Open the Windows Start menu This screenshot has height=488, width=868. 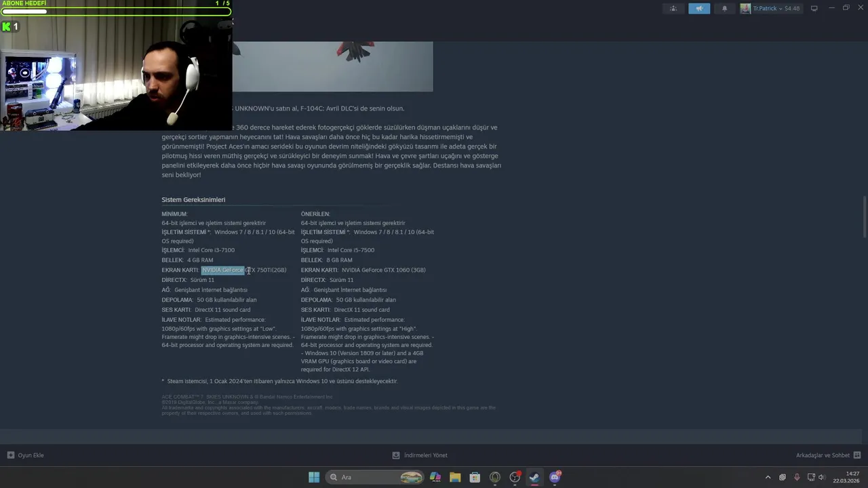314,477
